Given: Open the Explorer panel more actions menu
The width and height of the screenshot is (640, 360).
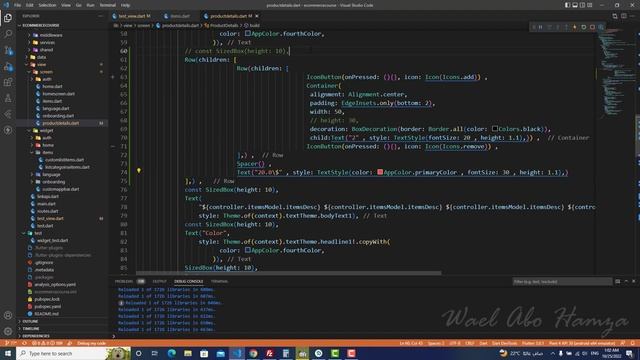Looking at the screenshot, I should (x=100, y=16).
